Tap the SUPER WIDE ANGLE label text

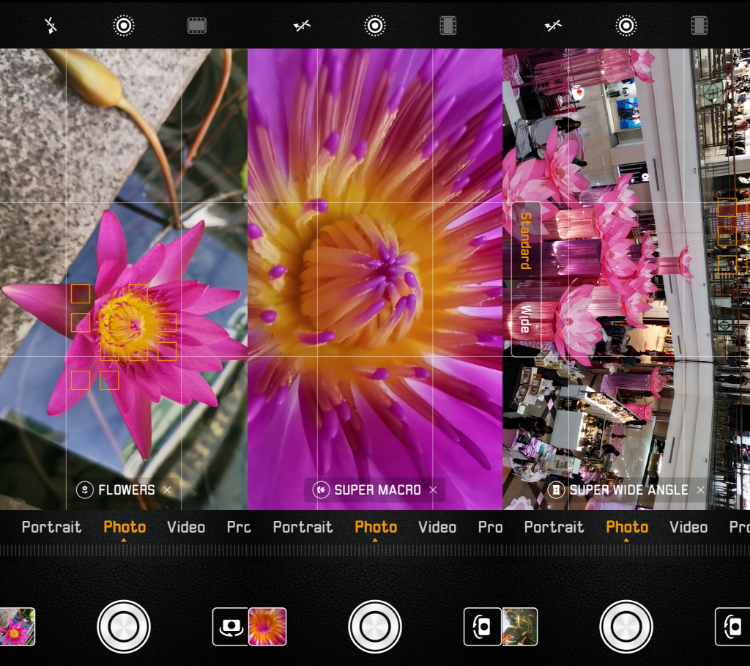tap(629, 490)
